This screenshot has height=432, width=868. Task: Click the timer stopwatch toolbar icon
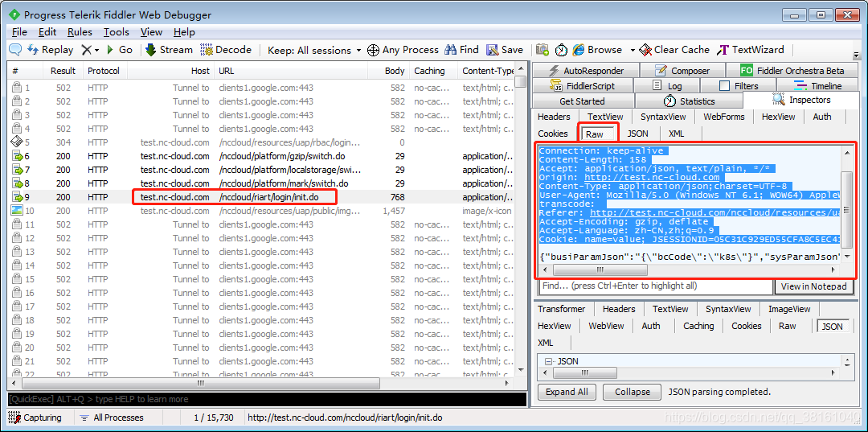(561, 50)
